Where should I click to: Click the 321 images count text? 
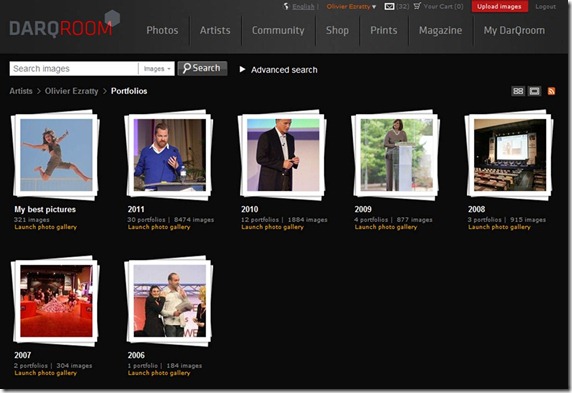pos(32,220)
